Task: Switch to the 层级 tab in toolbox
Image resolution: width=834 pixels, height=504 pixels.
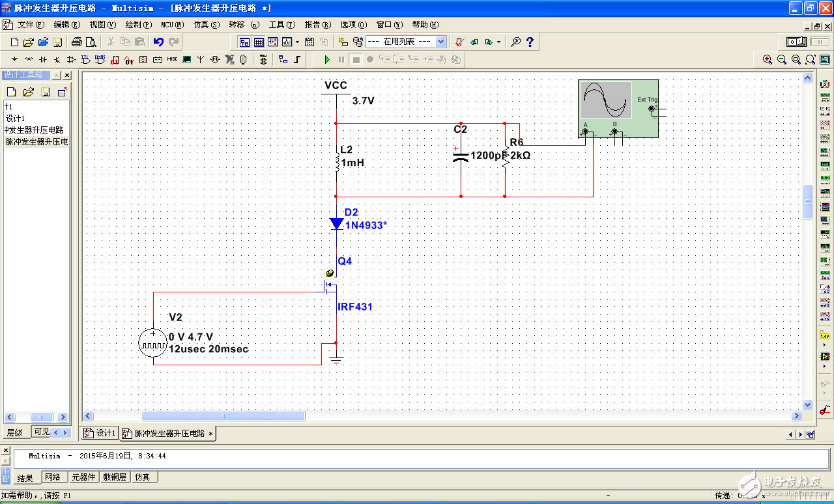Action: [x=14, y=433]
